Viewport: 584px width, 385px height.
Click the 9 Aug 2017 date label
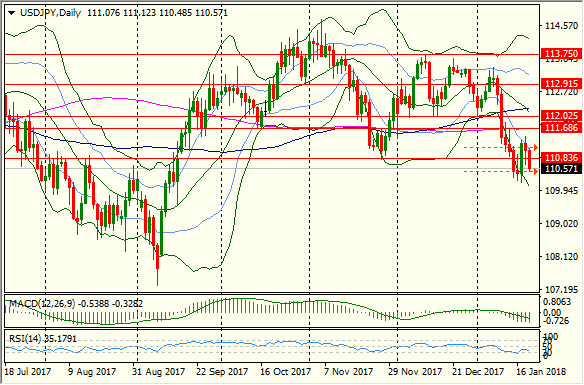[x=92, y=372]
